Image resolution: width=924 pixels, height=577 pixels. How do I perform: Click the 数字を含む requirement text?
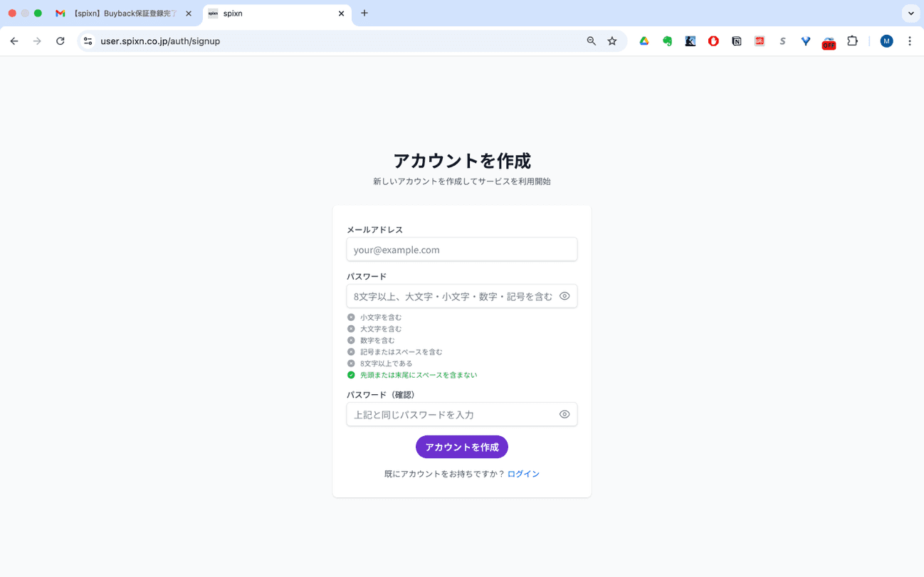(377, 340)
